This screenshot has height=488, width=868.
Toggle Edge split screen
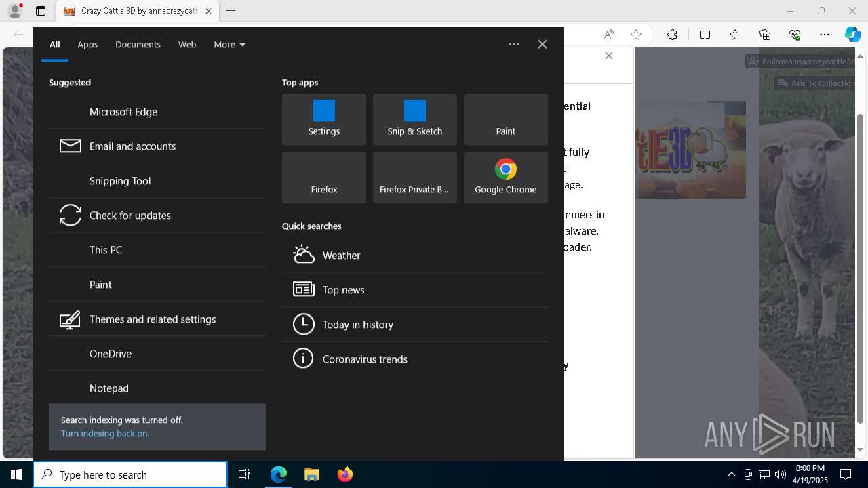pyautogui.click(x=705, y=35)
